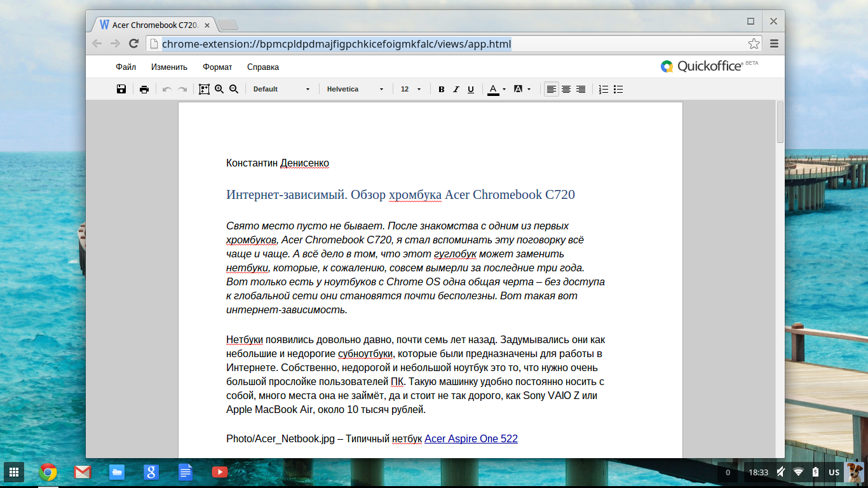Toggle Bold formatting
This screenshot has height=488, width=868.
click(442, 89)
